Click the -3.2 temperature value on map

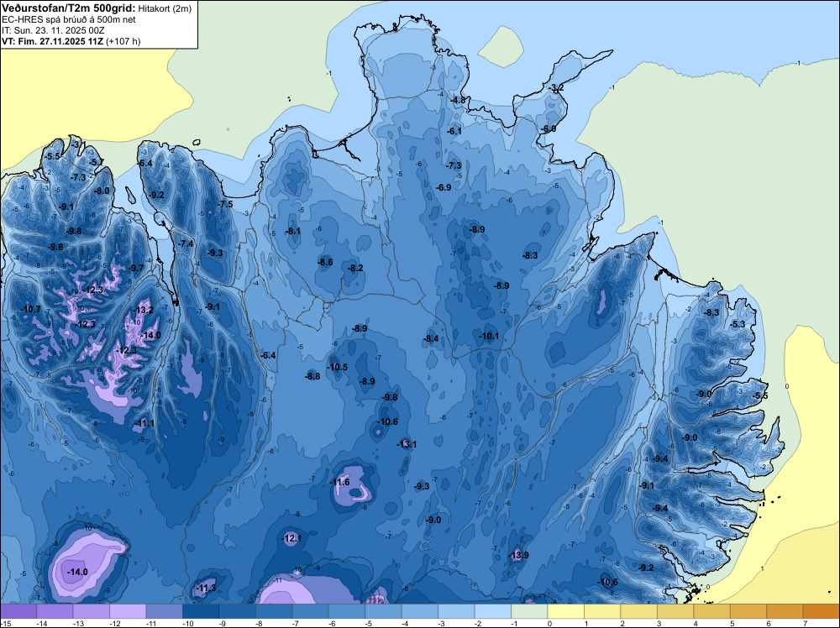(x=557, y=88)
